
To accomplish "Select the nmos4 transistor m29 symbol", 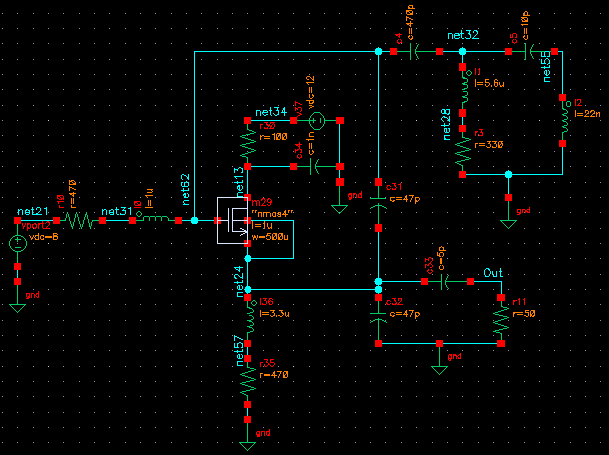I will (x=232, y=220).
